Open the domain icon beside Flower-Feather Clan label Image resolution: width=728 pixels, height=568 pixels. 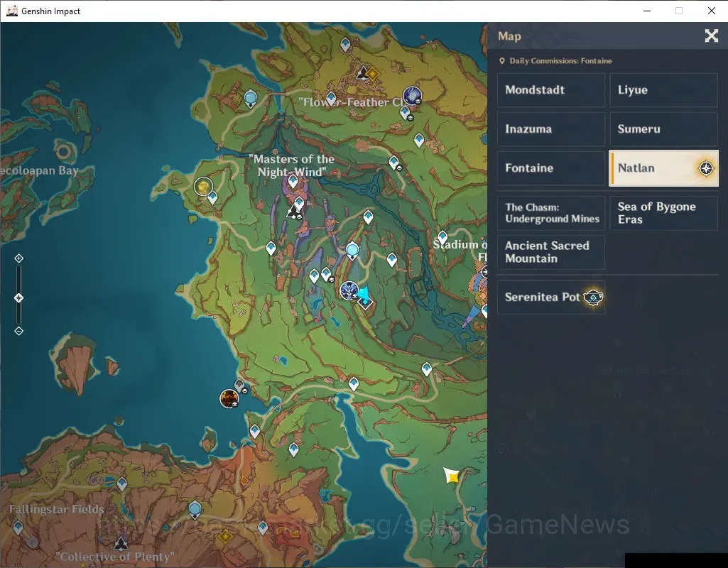tap(412, 96)
